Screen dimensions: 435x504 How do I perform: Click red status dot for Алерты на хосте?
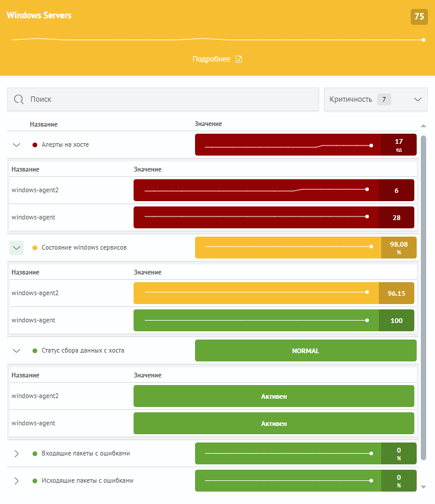(35, 144)
